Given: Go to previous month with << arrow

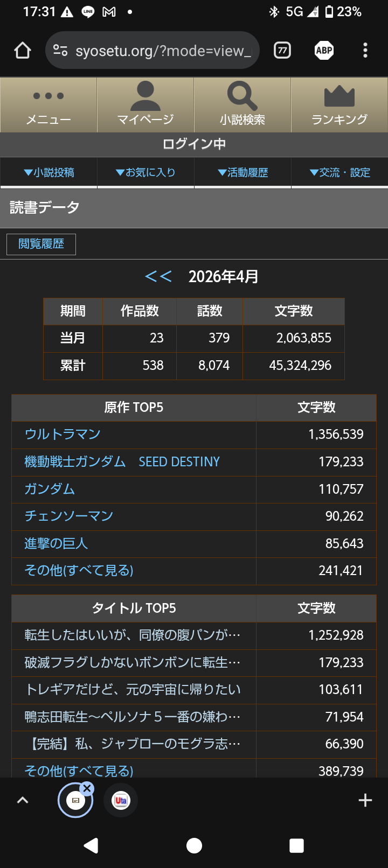Looking at the screenshot, I should pyautogui.click(x=158, y=277).
